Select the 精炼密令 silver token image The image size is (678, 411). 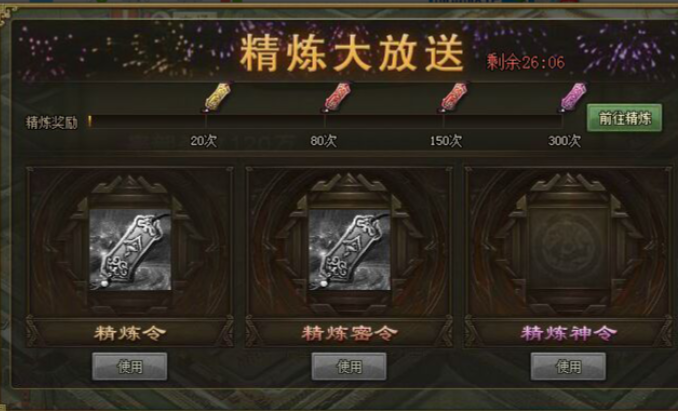click(349, 250)
